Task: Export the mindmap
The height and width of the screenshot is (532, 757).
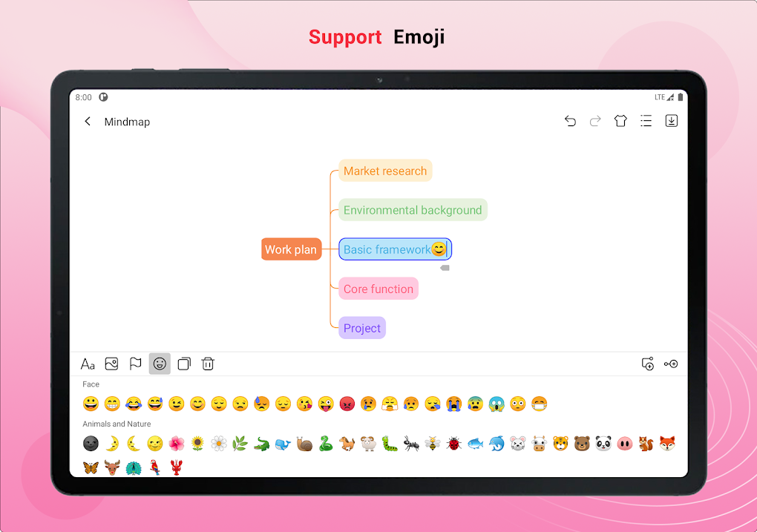Action: coord(671,120)
